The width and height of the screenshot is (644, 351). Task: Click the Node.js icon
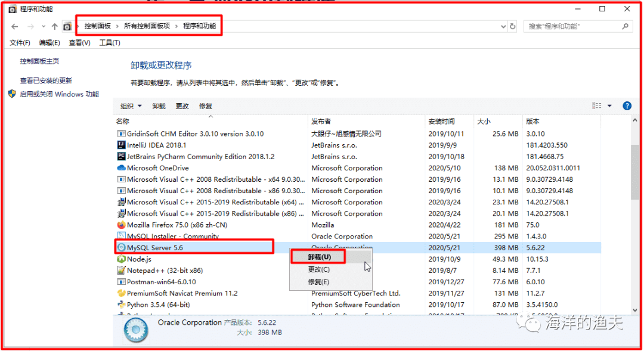[x=121, y=259]
